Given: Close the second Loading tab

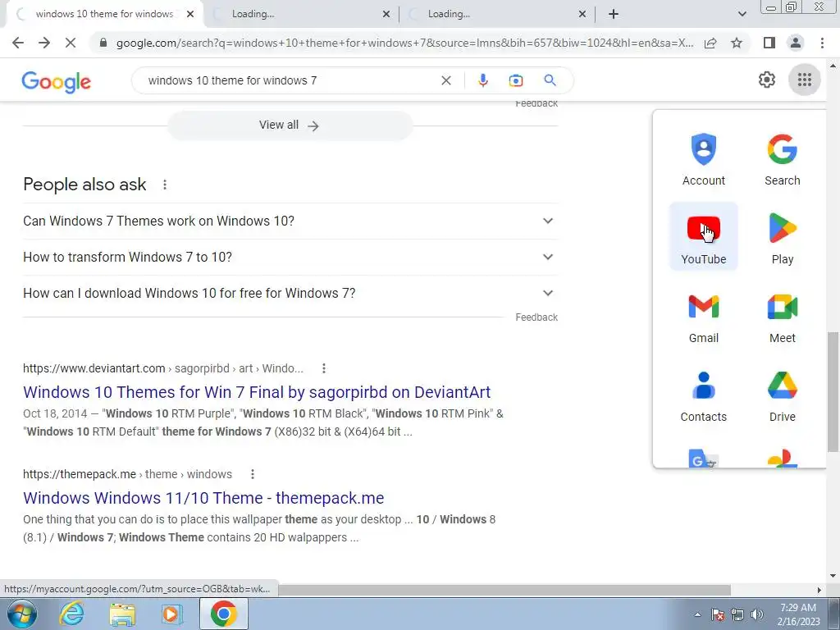Looking at the screenshot, I should (386, 14).
